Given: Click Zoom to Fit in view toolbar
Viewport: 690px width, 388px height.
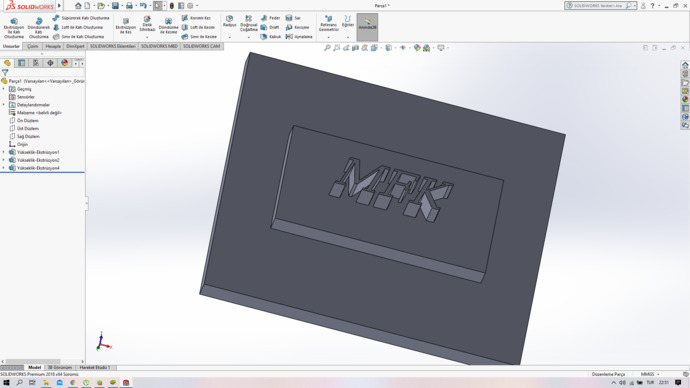Looking at the screenshot, I should 327,48.
